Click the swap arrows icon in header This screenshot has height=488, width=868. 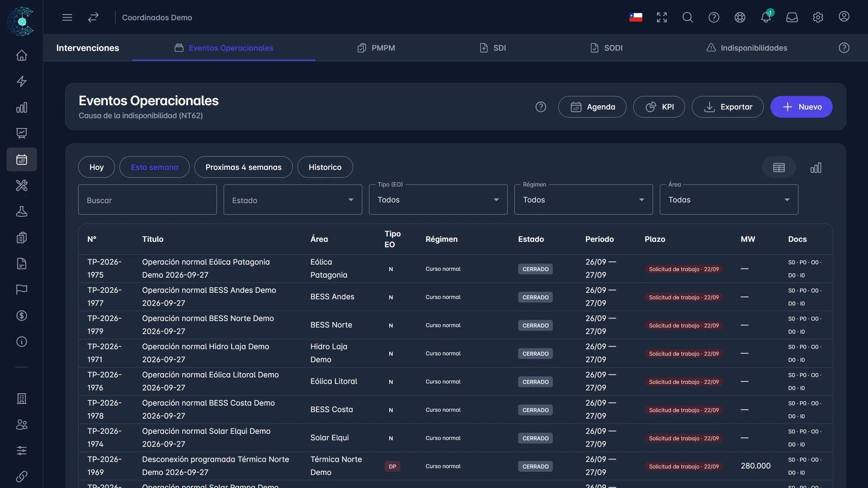tap(93, 17)
